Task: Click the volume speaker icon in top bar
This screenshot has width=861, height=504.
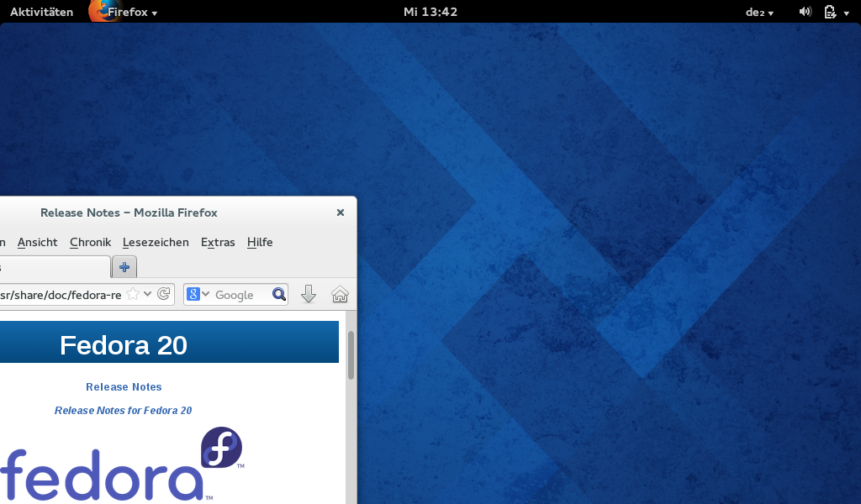Action: tap(805, 12)
